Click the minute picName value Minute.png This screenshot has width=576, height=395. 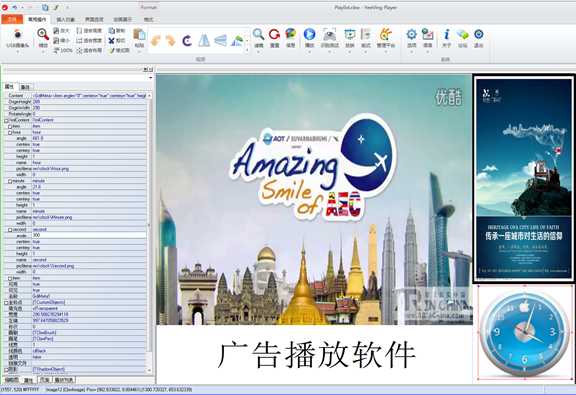click(89, 218)
